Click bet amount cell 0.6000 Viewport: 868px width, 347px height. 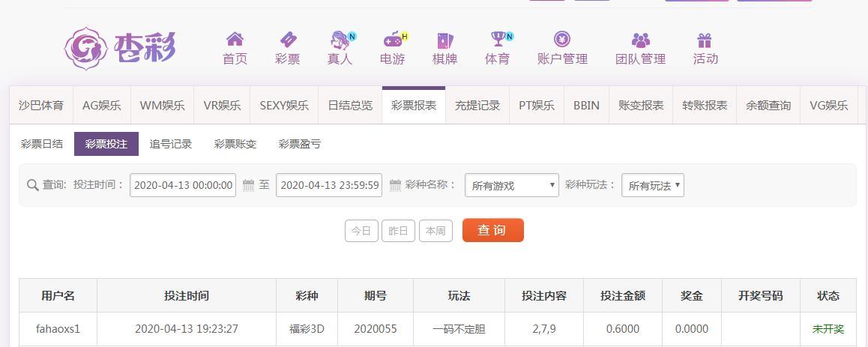[x=623, y=329]
